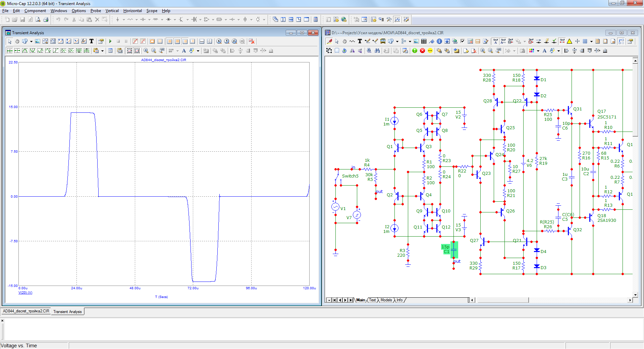
Task: Expand the ground component dropdown arrow
Action: (x=124, y=19)
